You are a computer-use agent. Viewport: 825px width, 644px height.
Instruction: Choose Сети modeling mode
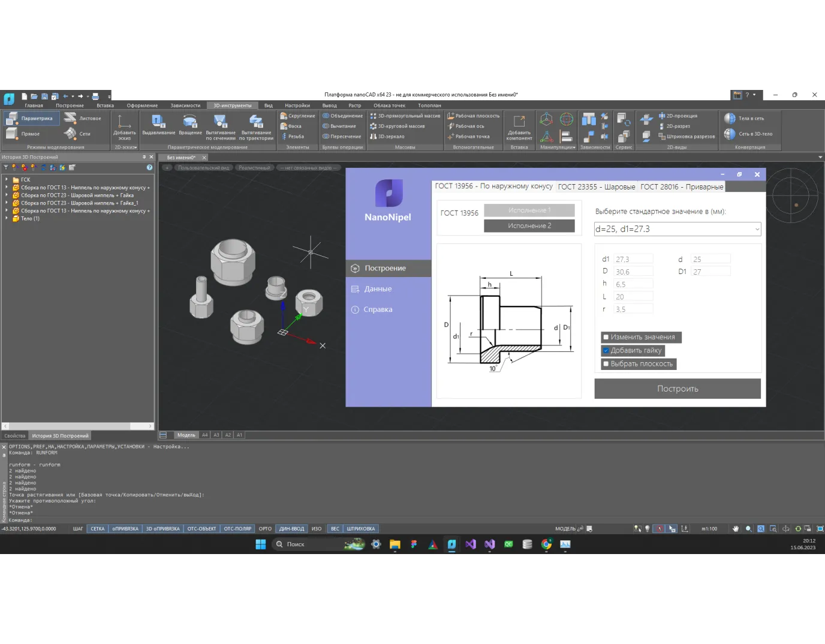pos(78,134)
